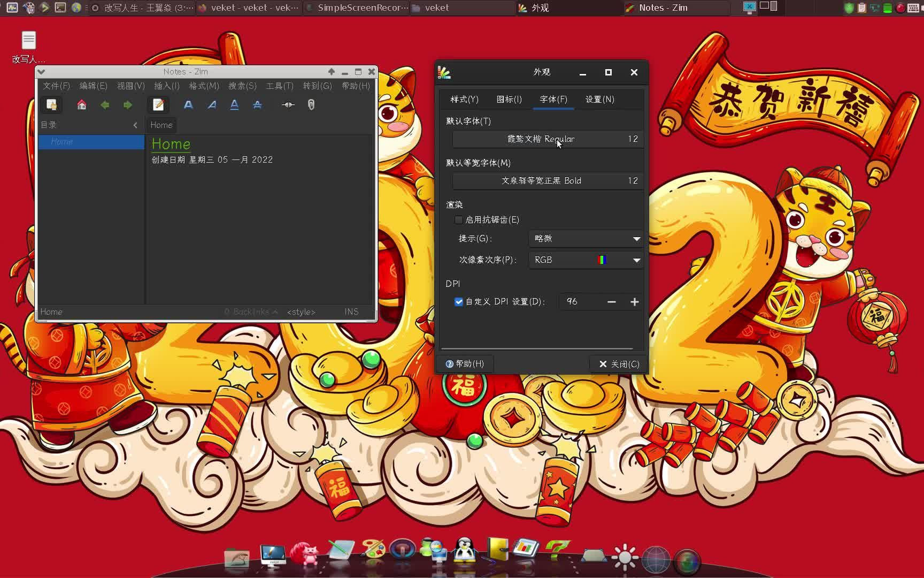Open the Tux penguin app in the dock
Screen dimensions: 924x578
pyautogui.click(x=464, y=551)
